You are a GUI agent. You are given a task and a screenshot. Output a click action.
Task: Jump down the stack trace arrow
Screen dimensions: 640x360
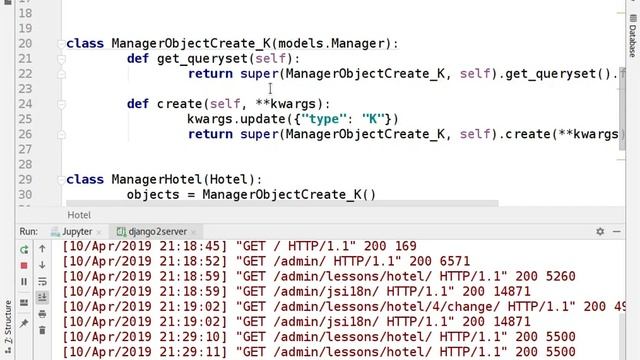[42, 265]
